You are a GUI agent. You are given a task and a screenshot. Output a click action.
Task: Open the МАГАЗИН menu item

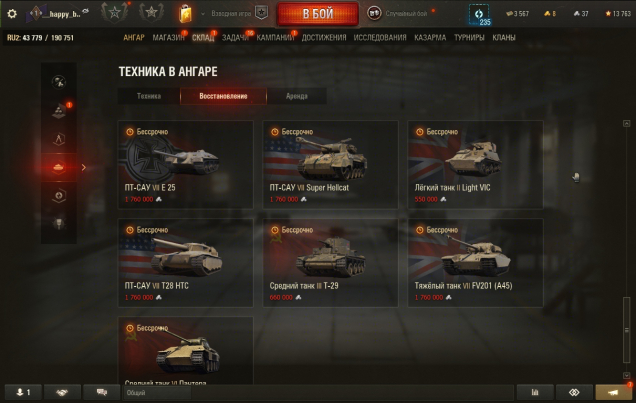click(168, 38)
